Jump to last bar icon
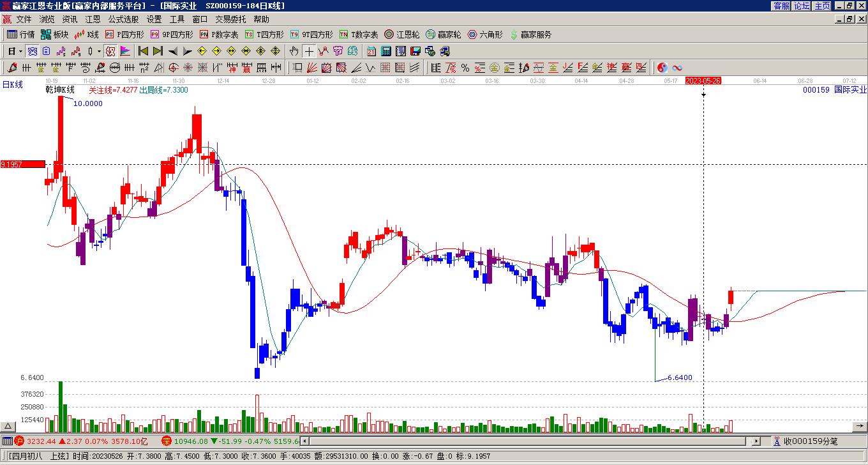868x465 pixels. click(158, 51)
